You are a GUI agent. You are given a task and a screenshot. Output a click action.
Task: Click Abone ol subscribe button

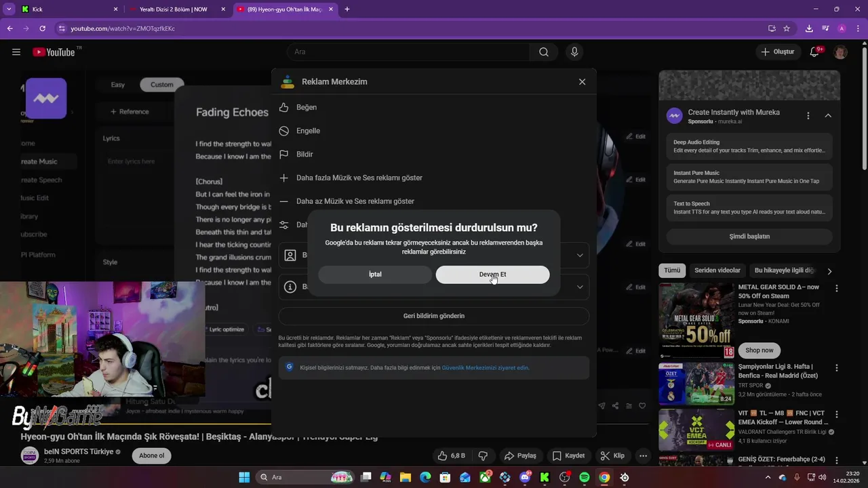click(x=151, y=455)
